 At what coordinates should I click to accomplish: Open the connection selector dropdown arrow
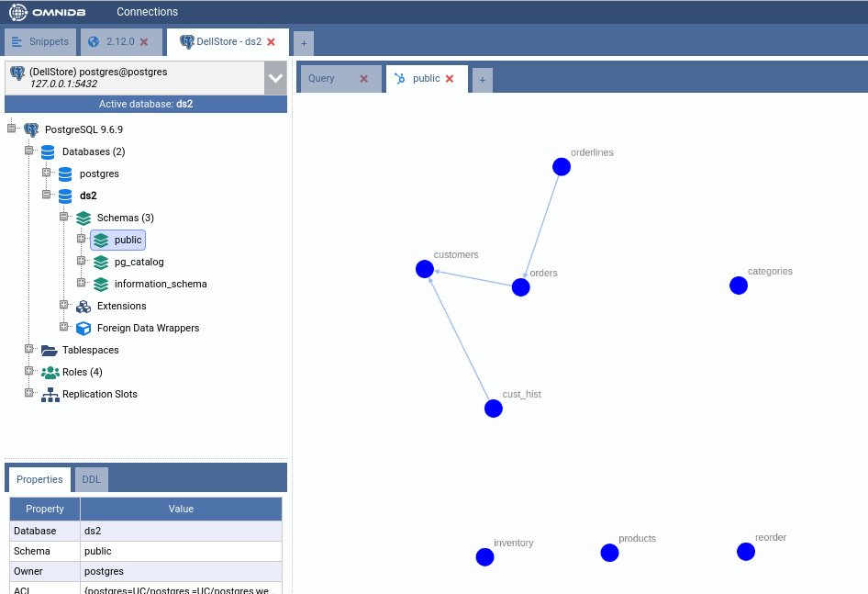[275, 78]
